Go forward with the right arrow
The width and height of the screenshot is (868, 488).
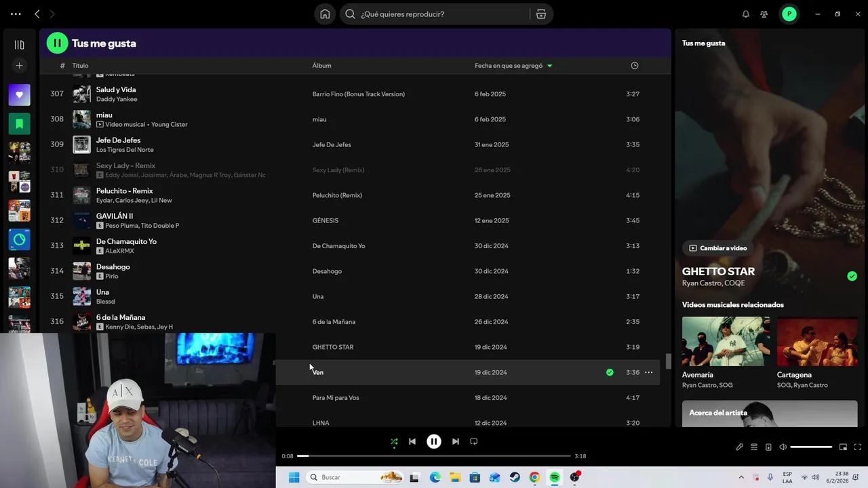52,14
